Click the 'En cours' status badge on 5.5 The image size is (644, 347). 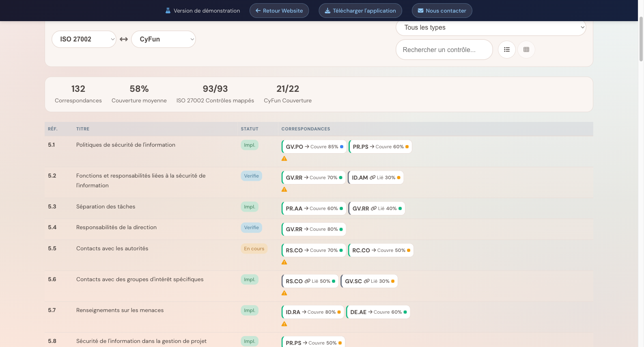pyautogui.click(x=254, y=249)
